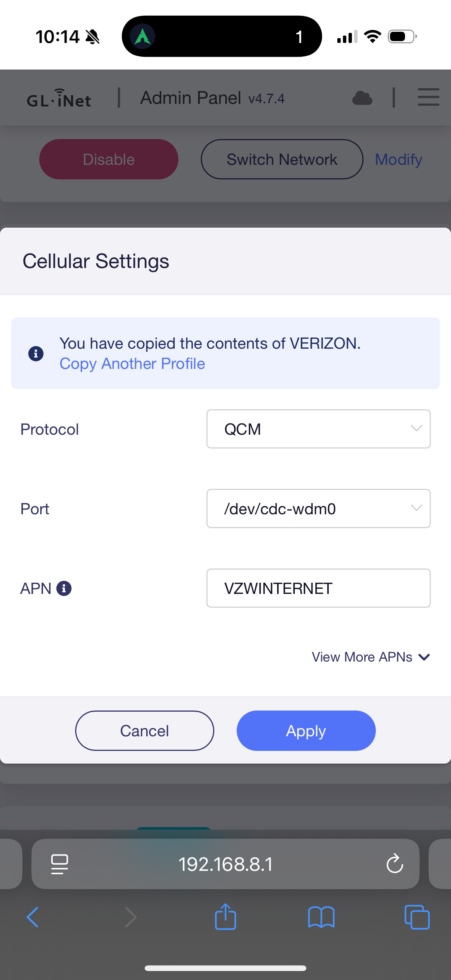Open the Protocol dropdown showing QCM
The width and height of the screenshot is (451, 980).
(318, 429)
